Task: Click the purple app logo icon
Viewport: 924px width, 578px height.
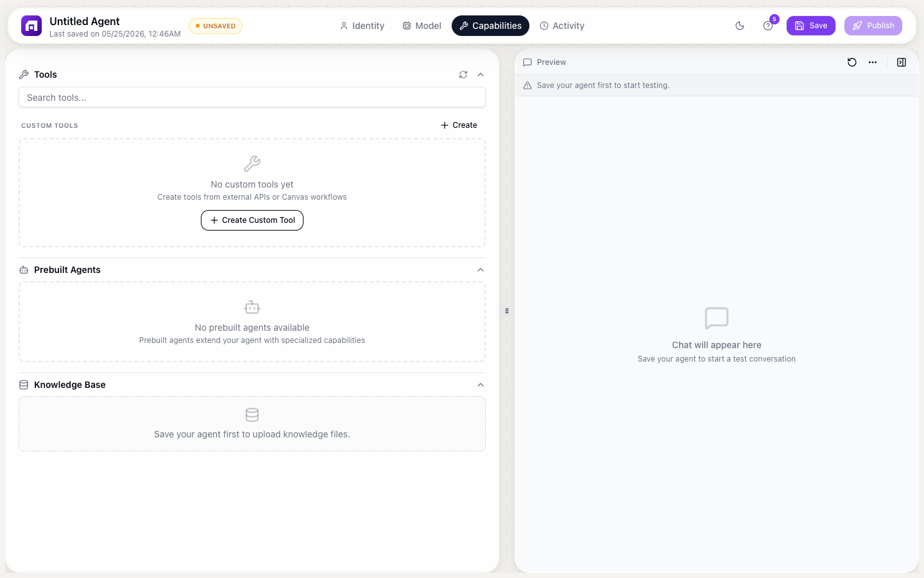Action: point(31,26)
